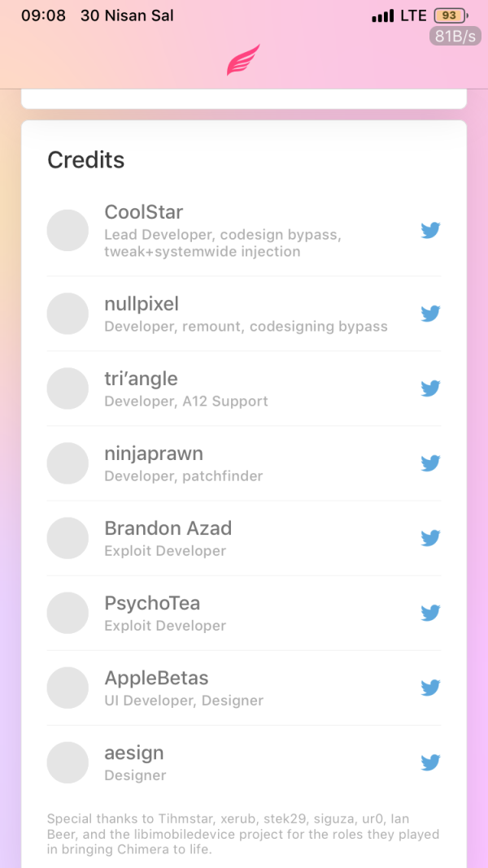Image resolution: width=488 pixels, height=868 pixels.
Task: Tap the LTE network indicator
Action: [412, 15]
